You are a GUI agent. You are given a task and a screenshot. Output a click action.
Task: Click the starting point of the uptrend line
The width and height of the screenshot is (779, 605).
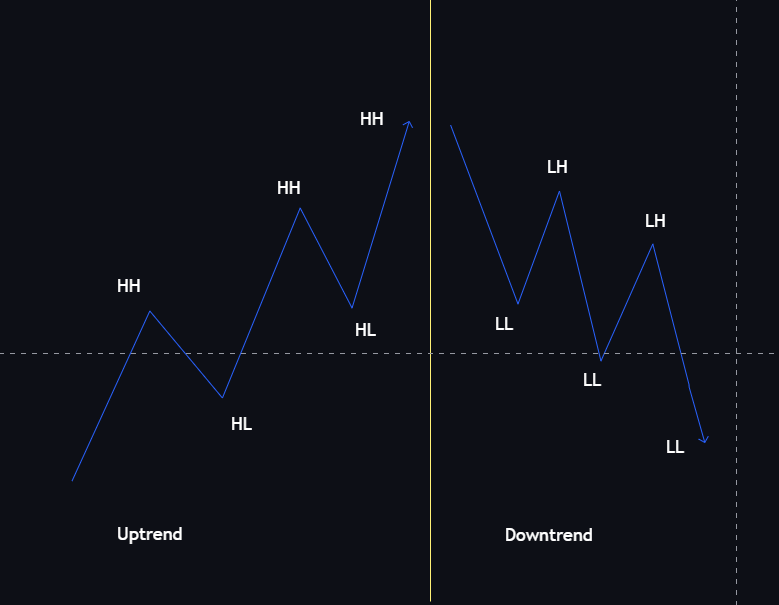coord(72,481)
